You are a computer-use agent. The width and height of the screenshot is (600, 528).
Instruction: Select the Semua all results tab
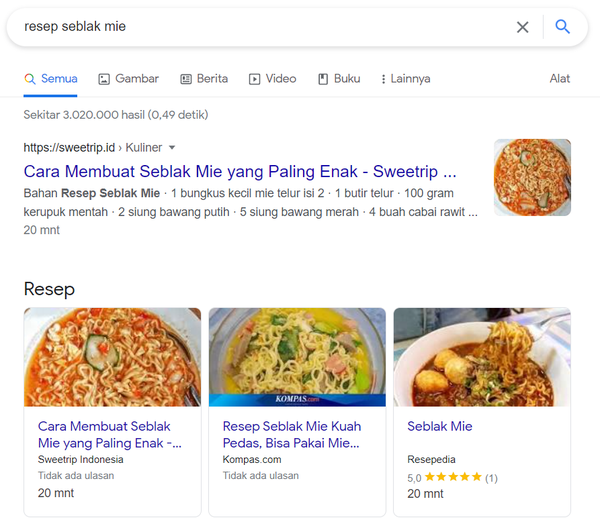(x=50, y=79)
